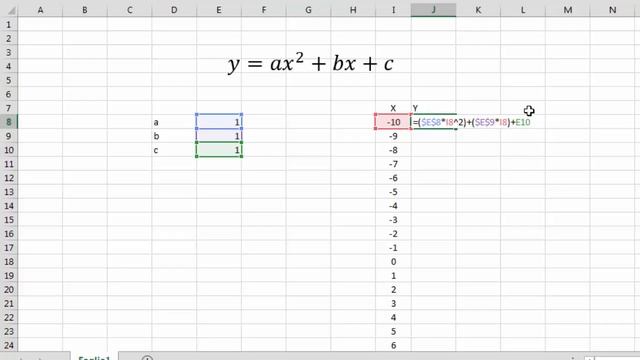Select column D header
Image resolution: width=640 pixels, height=360 pixels.
(174, 10)
